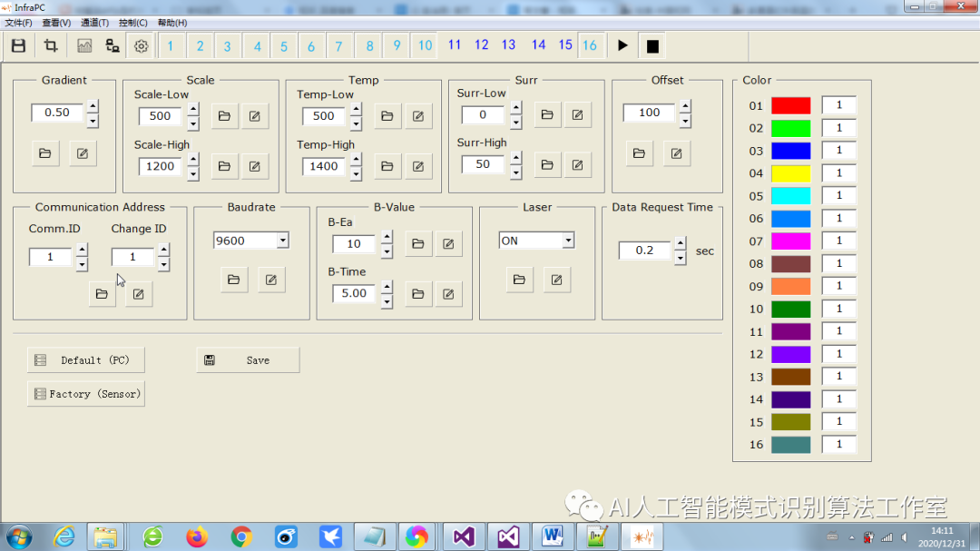Write B-Time with its edit icon
The height and width of the screenshot is (551, 980).
point(448,293)
